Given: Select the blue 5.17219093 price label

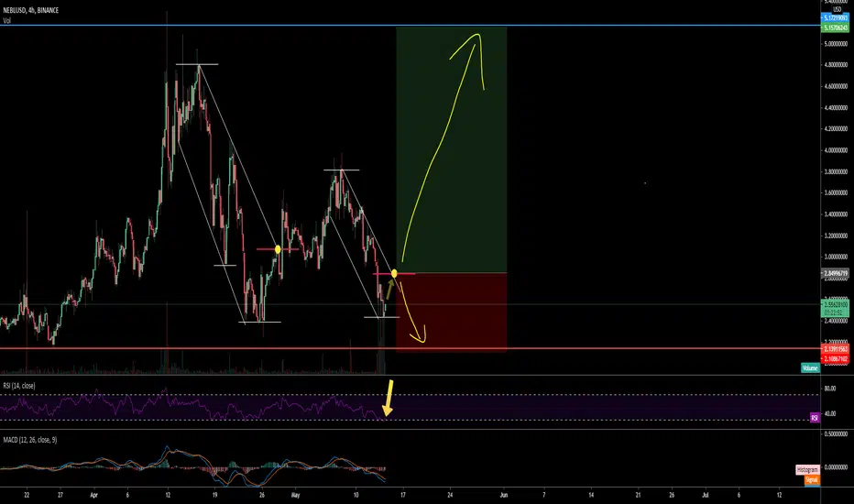Looking at the screenshot, I should pos(836,18).
